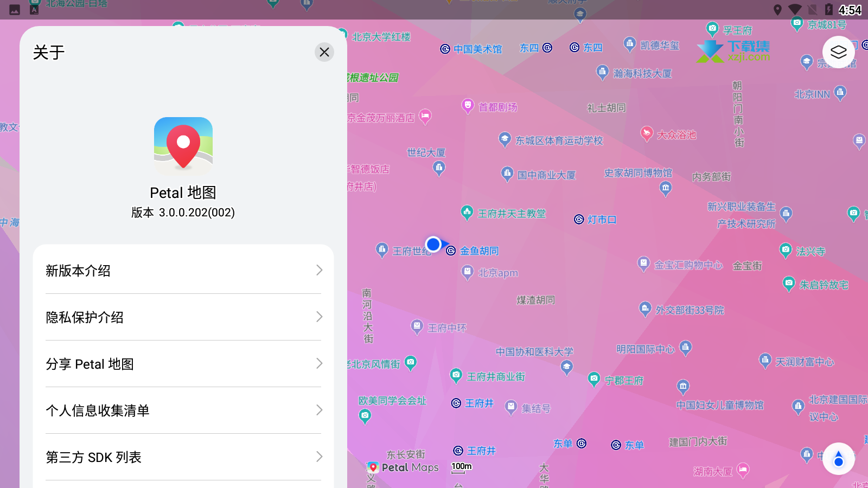This screenshot has width=868, height=488.
Task: Tap the 明阳国际中心 building marker
Action: [686, 348]
